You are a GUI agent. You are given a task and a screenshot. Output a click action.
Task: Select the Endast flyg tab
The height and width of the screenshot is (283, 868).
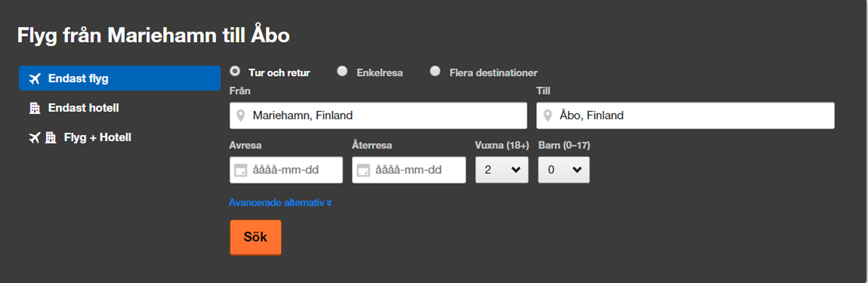pyautogui.click(x=119, y=78)
